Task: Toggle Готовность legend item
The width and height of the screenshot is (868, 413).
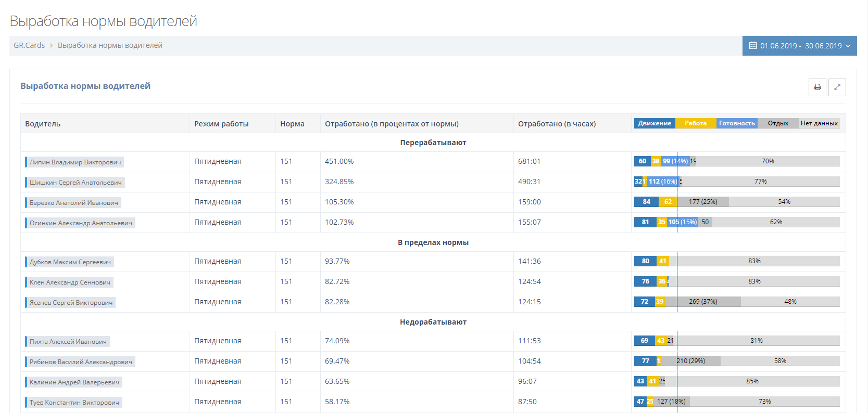Action: point(736,123)
